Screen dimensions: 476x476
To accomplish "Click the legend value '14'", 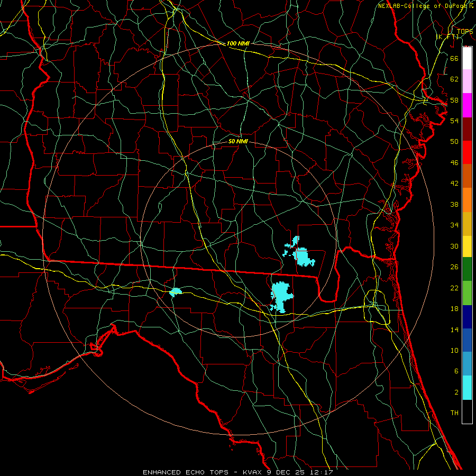I will [x=454, y=329].
